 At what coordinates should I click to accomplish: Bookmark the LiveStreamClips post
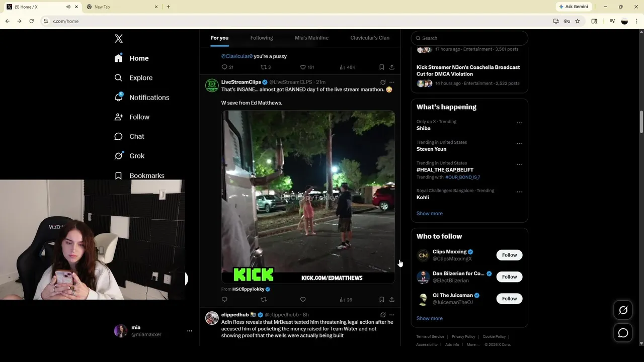382,300
